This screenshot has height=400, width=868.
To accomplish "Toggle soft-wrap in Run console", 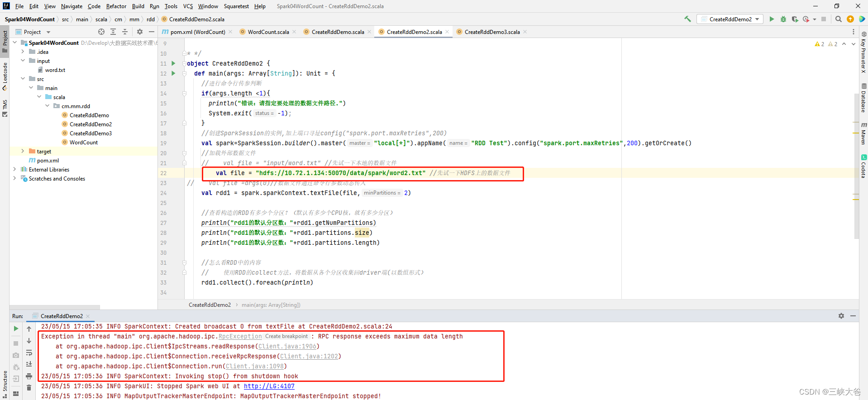I will (x=29, y=352).
